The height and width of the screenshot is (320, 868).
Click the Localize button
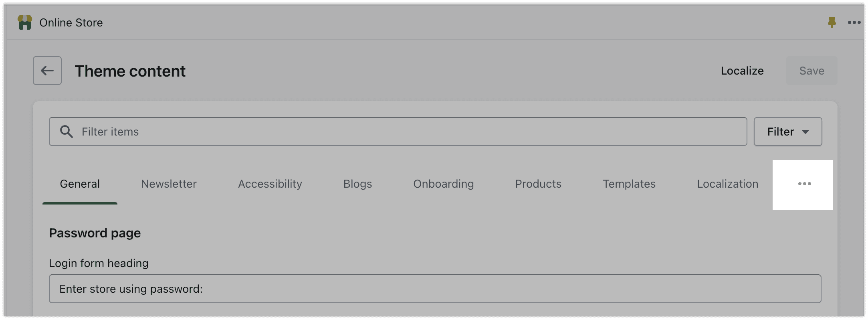coord(742,71)
